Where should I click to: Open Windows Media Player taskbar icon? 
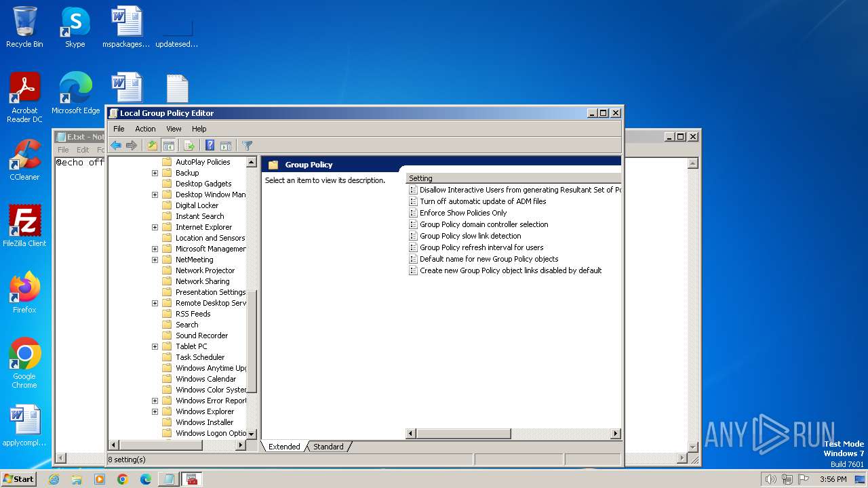[100, 479]
